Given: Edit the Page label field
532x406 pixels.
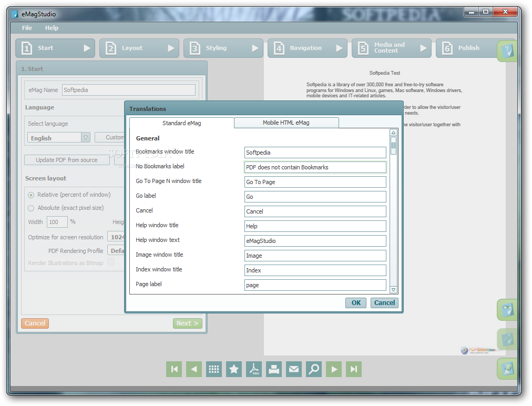Looking at the screenshot, I should click(x=315, y=285).
